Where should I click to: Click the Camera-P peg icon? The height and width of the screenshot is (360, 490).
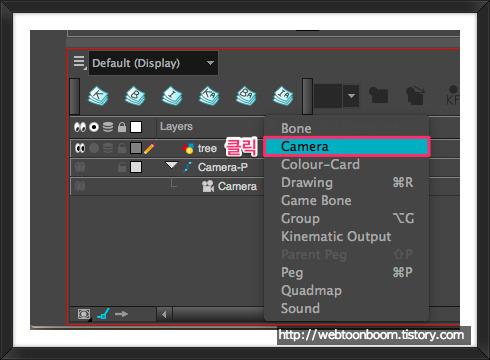tap(188, 167)
